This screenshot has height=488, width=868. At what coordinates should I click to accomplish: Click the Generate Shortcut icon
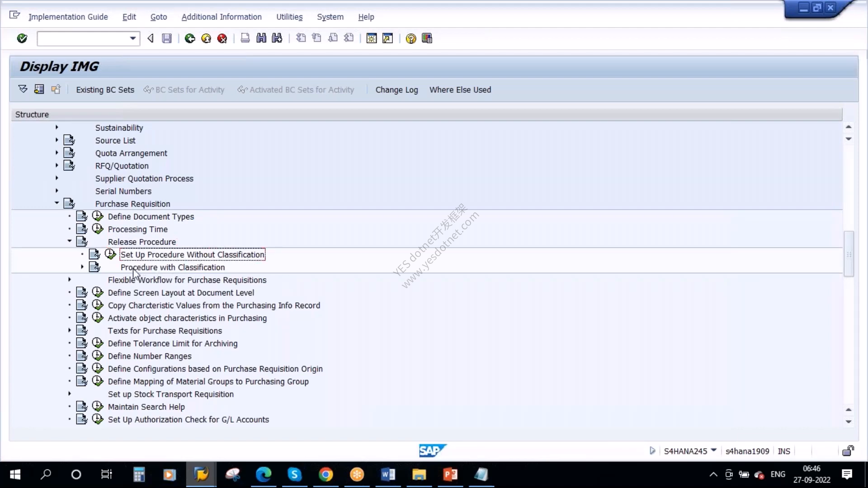387,38
